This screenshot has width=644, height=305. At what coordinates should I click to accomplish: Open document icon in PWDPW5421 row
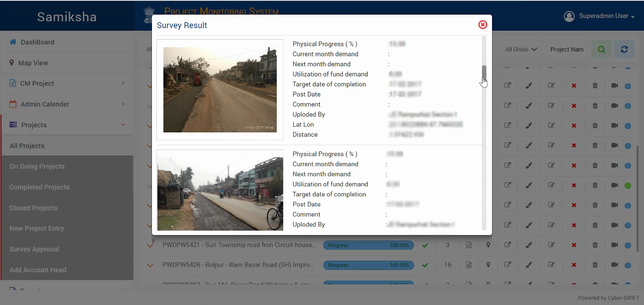point(468,245)
